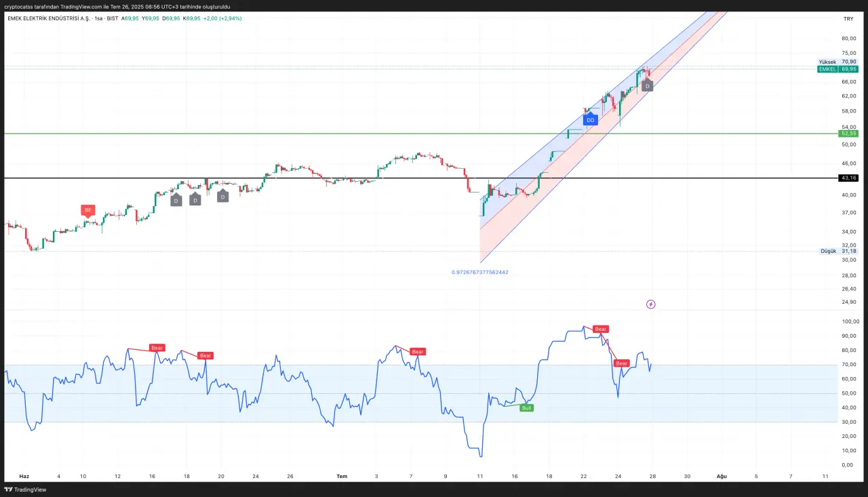This screenshot has height=497, width=868.
Task: Click the leftmost Bear divergence label
Action: tap(157, 348)
